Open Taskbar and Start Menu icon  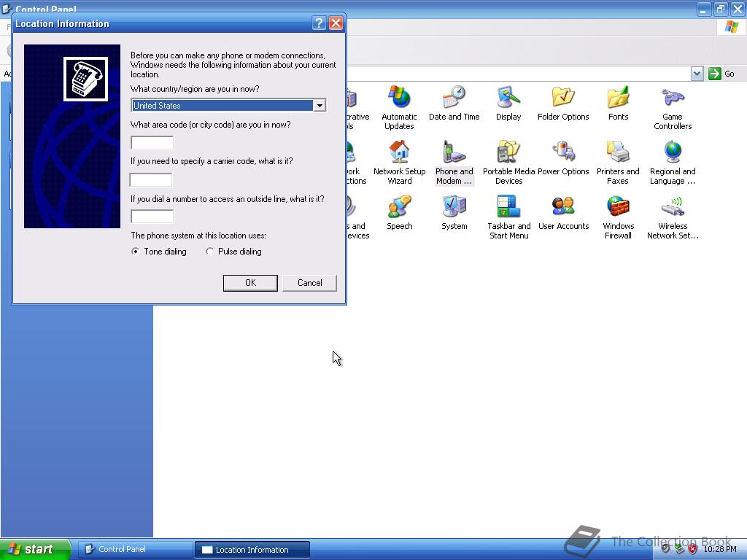tap(508, 206)
